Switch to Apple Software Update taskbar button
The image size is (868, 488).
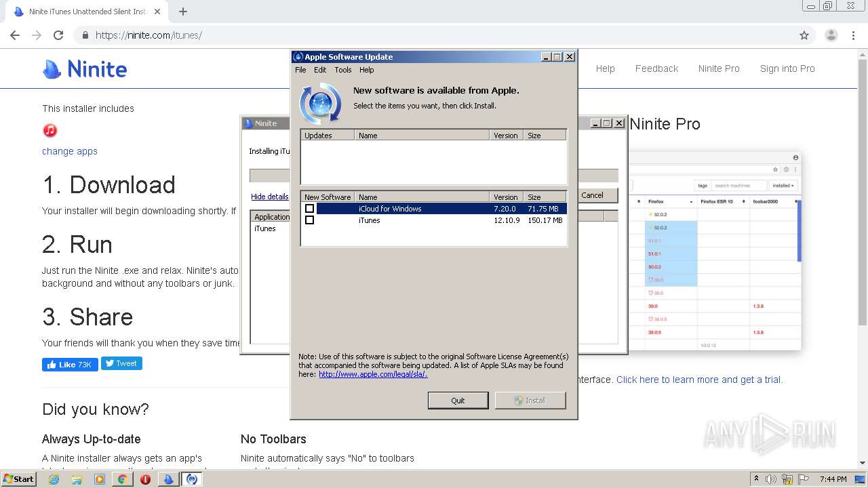click(x=192, y=479)
